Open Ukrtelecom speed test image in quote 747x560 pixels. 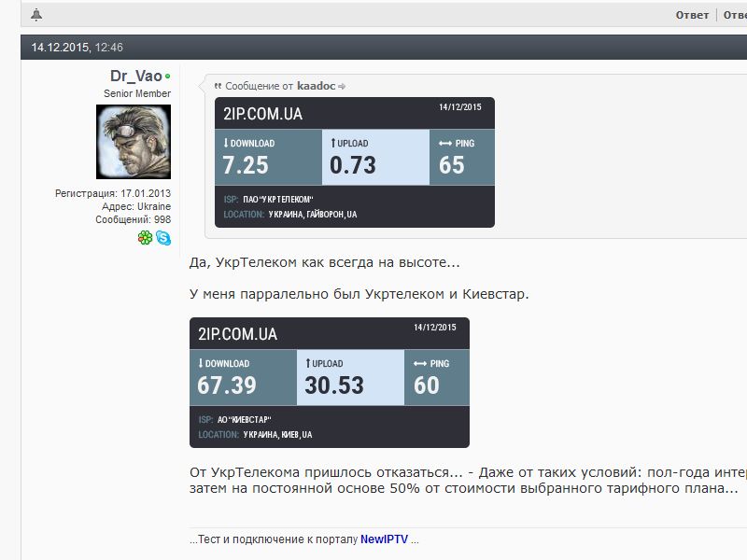(x=355, y=162)
